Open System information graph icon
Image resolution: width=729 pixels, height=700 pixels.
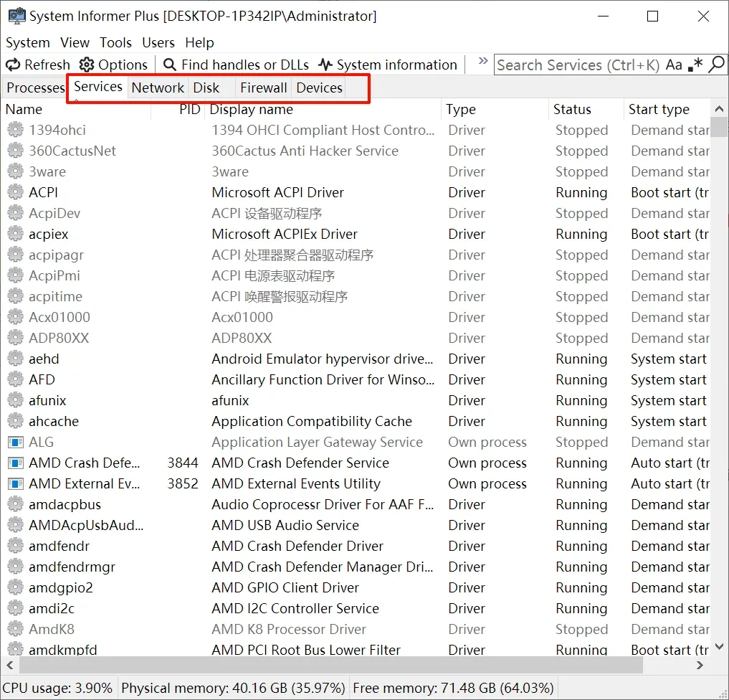(x=325, y=65)
